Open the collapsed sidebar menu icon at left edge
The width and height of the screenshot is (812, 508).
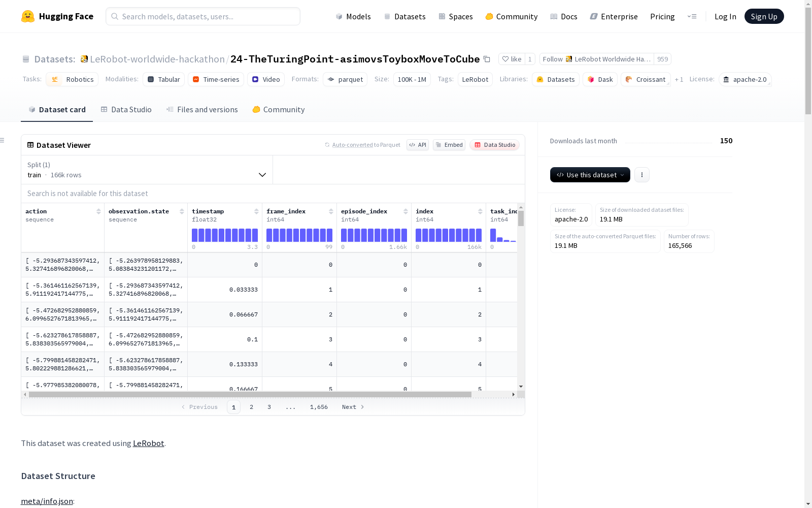[2, 140]
